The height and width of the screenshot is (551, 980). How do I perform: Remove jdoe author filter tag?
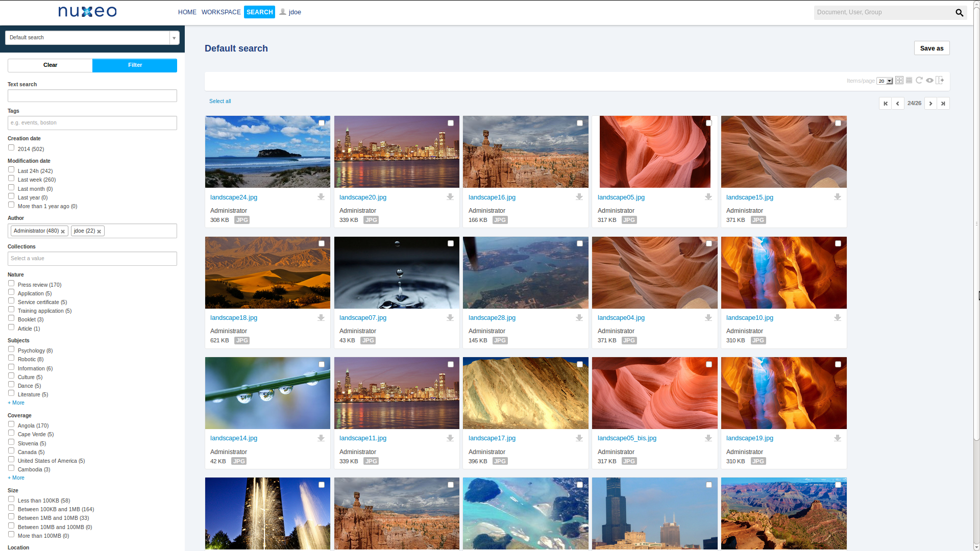coord(99,232)
